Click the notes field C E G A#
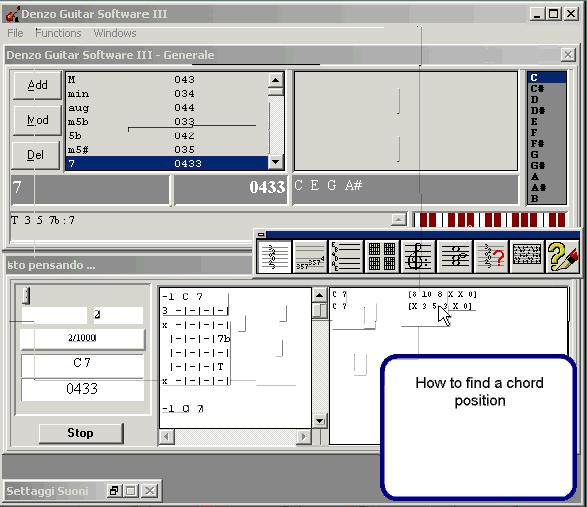Screen dimensions: 587x507 tap(405, 190)
